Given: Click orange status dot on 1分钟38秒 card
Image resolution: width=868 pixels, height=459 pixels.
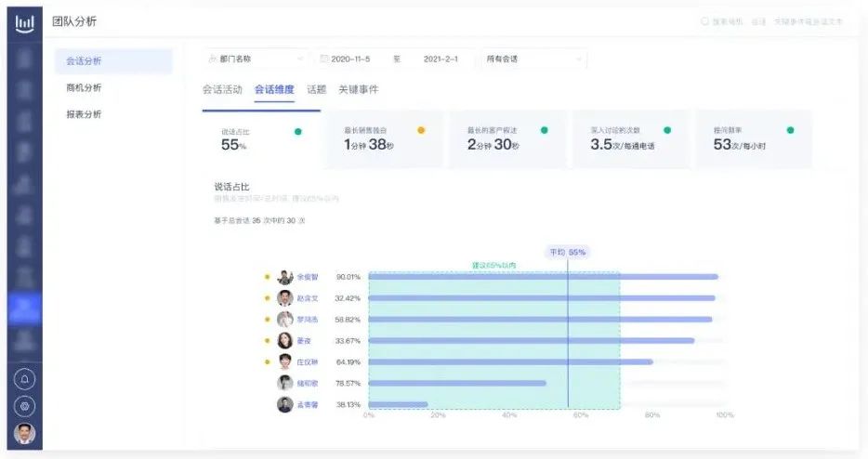Looking at the screenshot, I should tap(421, 130).
